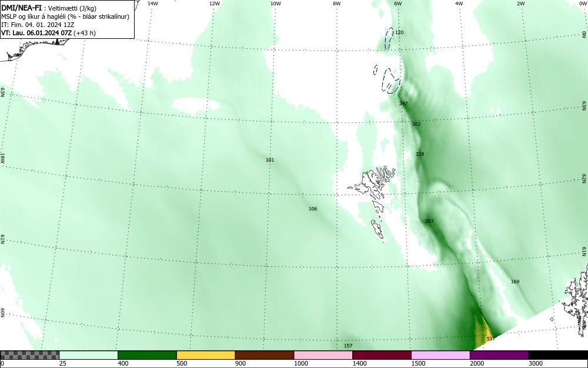The height and width of the screenshot is (368, 588).
Task: Click the "8W" longitude label
Action: click(336, 4)
